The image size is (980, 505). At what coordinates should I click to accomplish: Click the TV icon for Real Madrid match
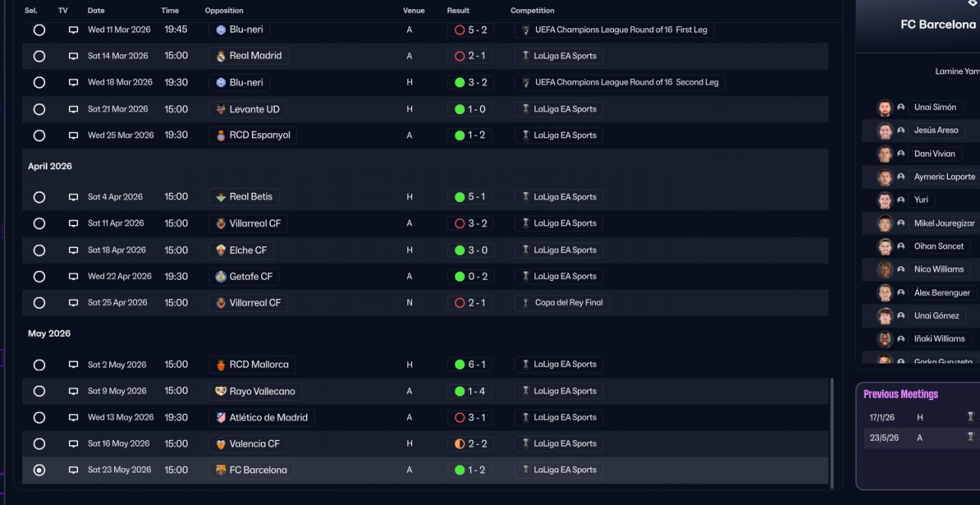point(73,56)
